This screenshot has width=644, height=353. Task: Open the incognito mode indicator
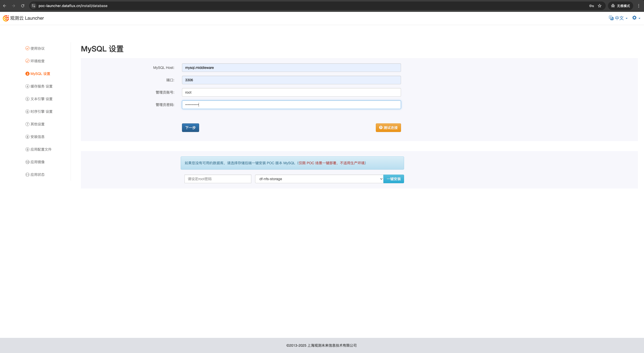(621, 6)
